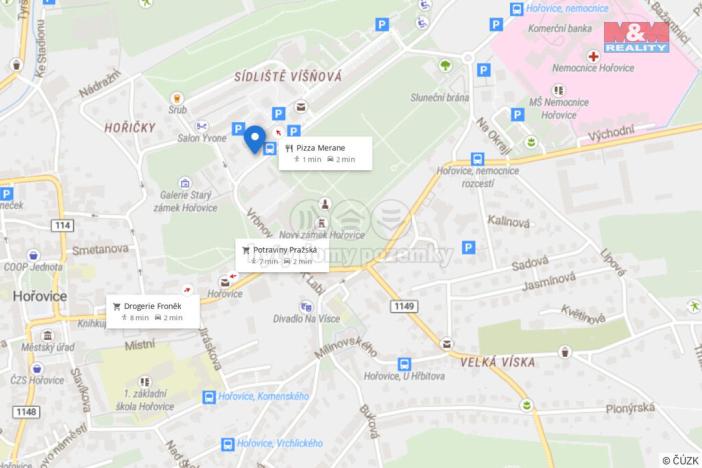Click the blue property location pin
The height and width of the screenshot is (468, 702).
(255, 139)
